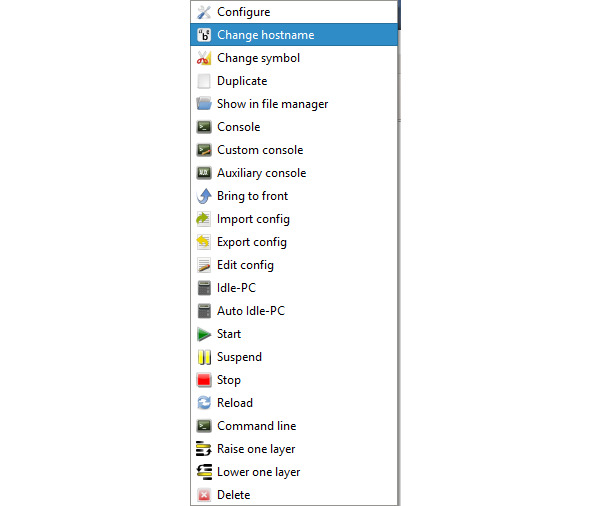
Task: Select Lower one layer option
Action: point(294,472)
